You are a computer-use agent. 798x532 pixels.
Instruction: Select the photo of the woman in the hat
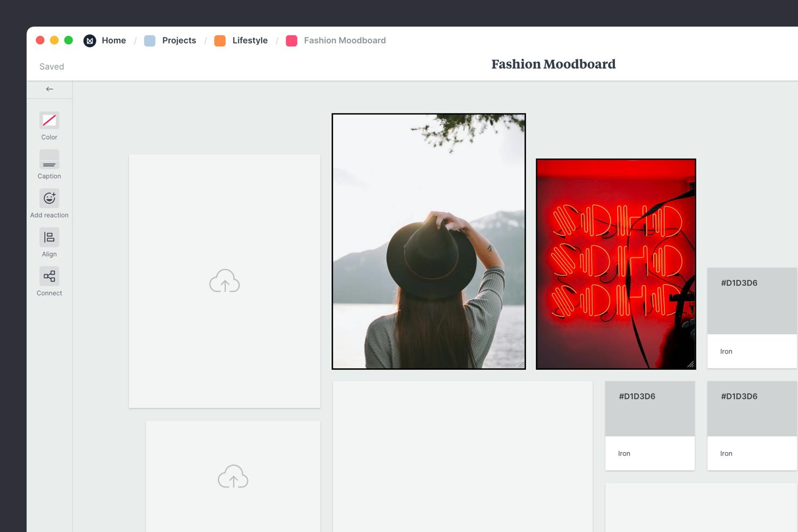point(428,241)
